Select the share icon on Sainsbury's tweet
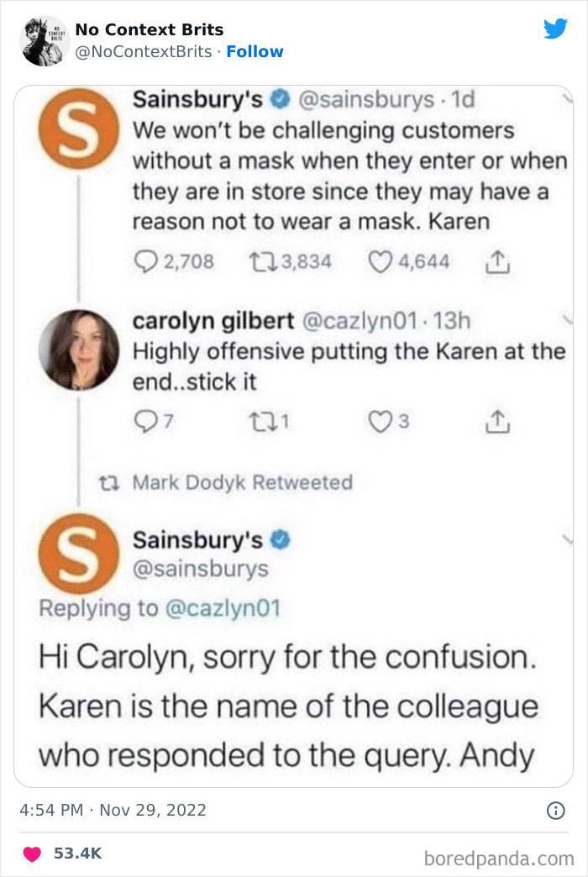Screen dimensions: 588x877 (x=499, y=260)
